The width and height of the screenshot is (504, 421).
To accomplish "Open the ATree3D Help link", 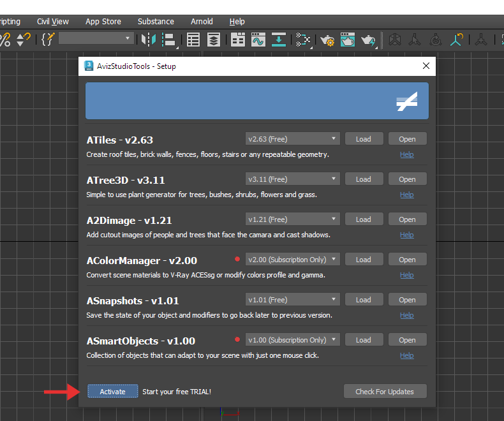I will click(406, 195).
